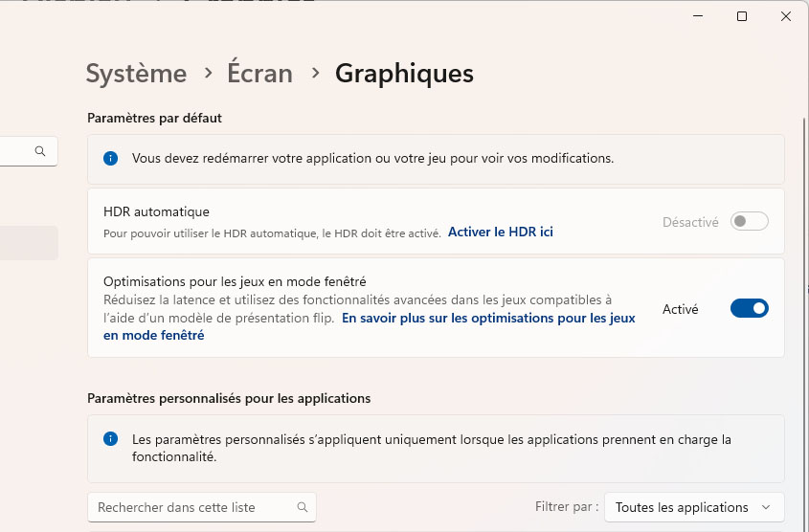This screenshot has width=809, height=532.
Task: Go to Écran breadcrumb
Action: click(x=260, y=72)
